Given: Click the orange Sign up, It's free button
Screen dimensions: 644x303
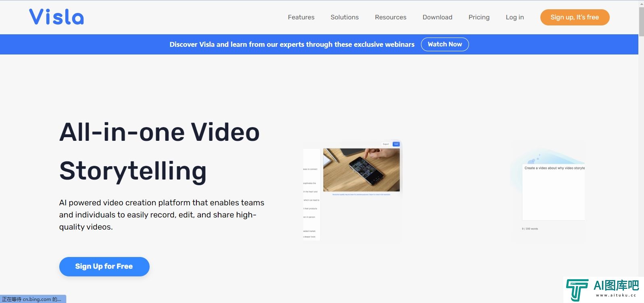Looking at the screenshot, I should [575, 17].
